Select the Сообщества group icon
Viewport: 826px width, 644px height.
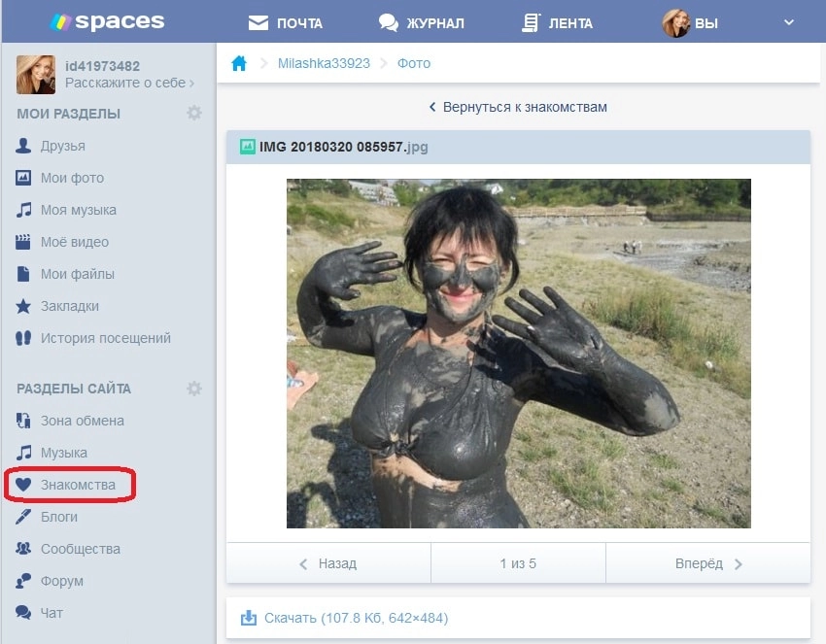(21, 549)
